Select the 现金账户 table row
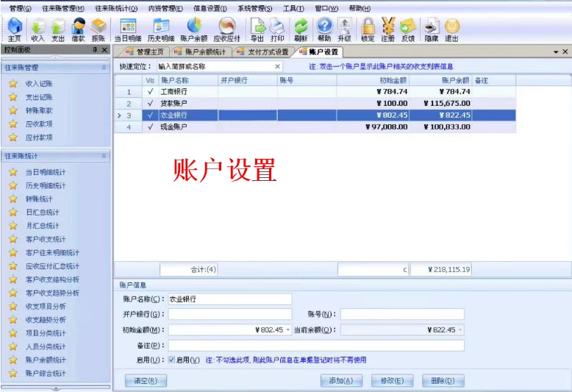This screenshot has width=572, height=392. [315, 126]
